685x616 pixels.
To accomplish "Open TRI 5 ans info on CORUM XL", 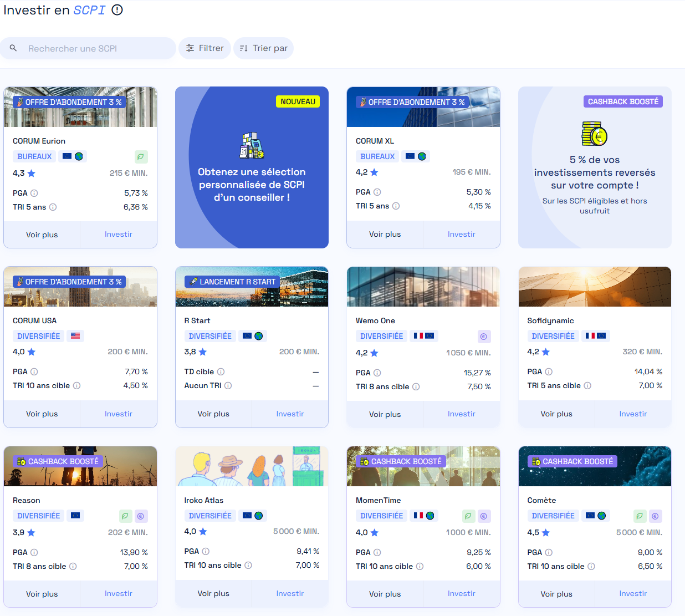I will coord(396,206).
